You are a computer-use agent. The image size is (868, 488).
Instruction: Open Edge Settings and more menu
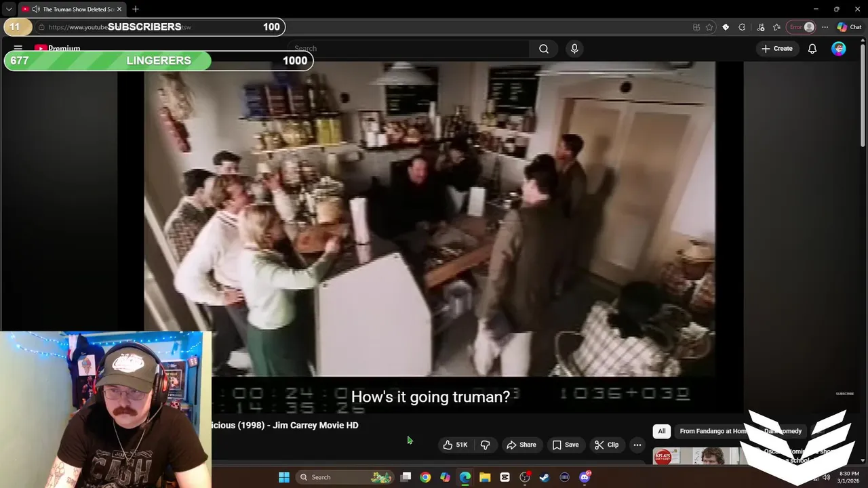pos(825,27)
